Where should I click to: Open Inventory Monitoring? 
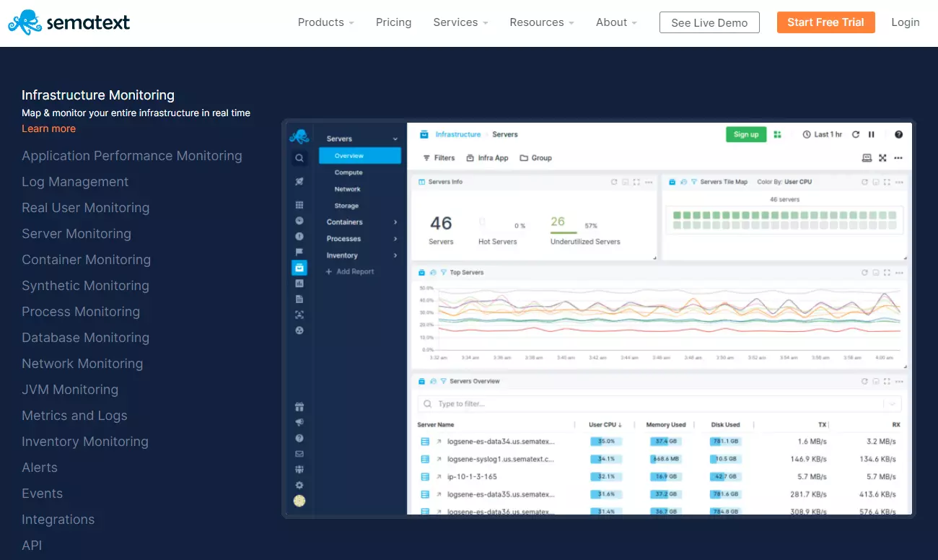(85, 442)
